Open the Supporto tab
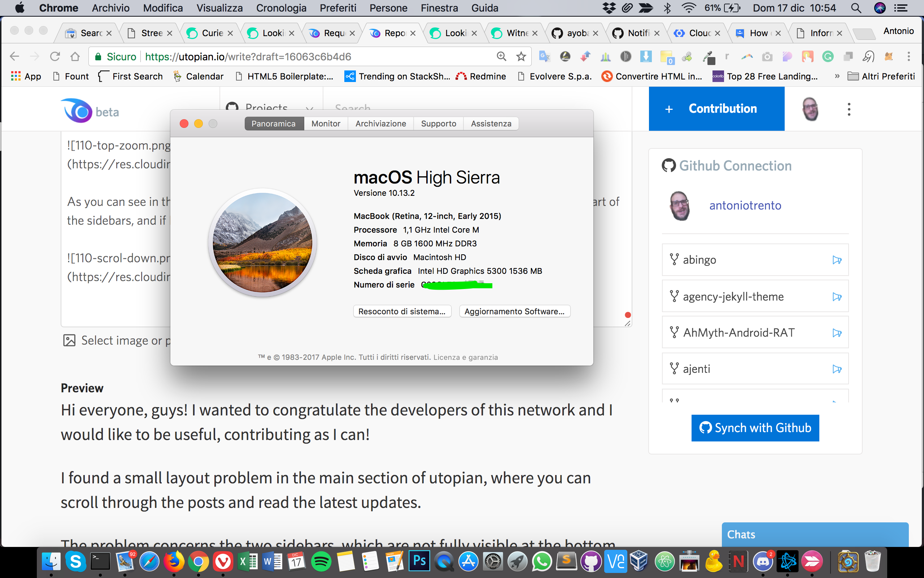Viewport: 924px width, 578px height. [438, 124]
